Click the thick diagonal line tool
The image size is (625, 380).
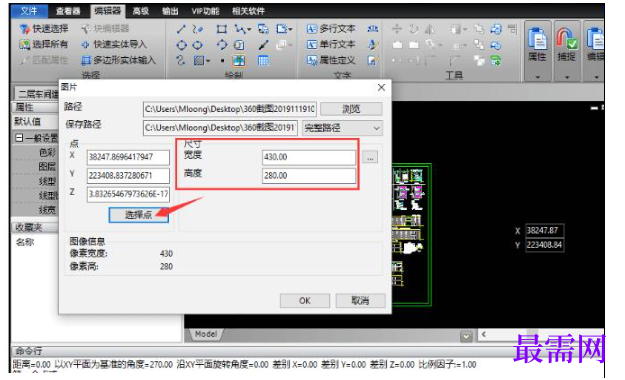coord(263,45)
